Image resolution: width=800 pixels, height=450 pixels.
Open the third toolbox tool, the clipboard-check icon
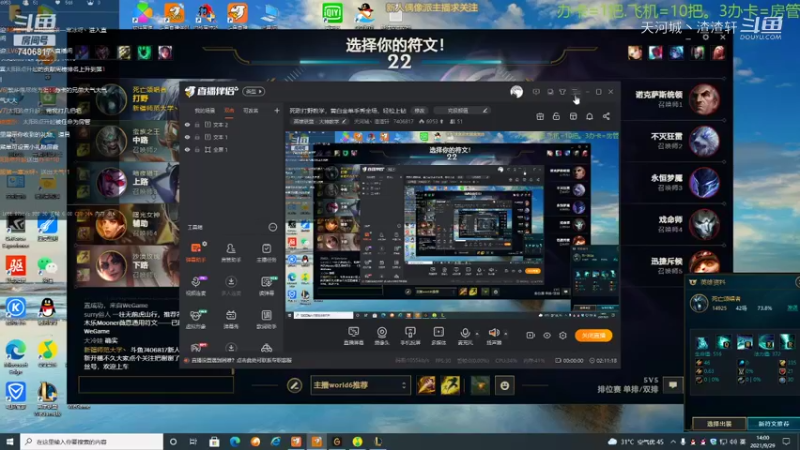click(266, 252)
